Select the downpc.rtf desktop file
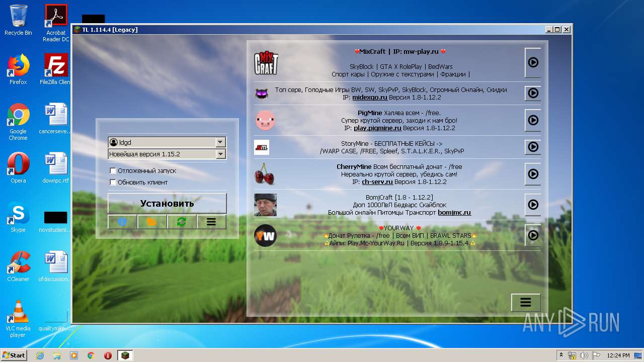 [56, 168]
